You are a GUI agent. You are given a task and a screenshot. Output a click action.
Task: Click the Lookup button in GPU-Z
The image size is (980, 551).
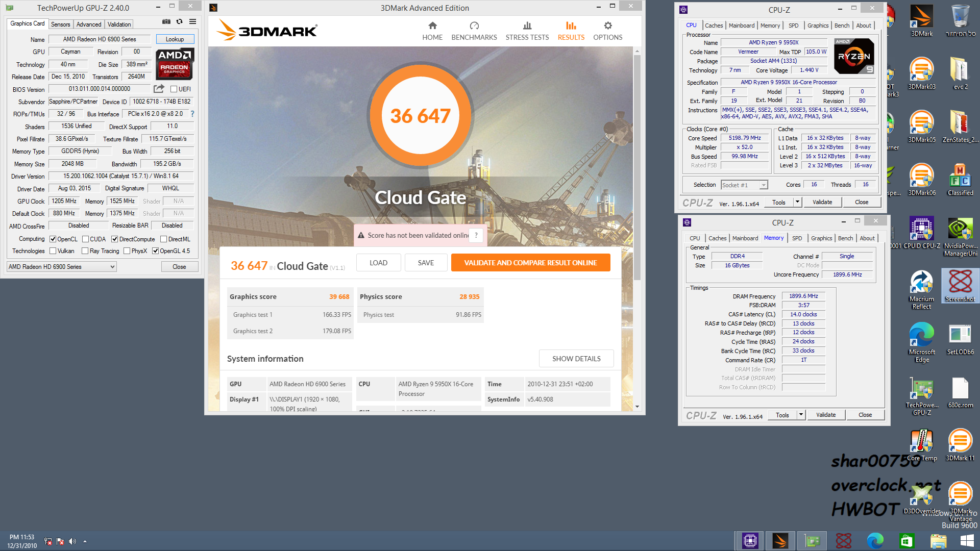[x=175, y=39]
